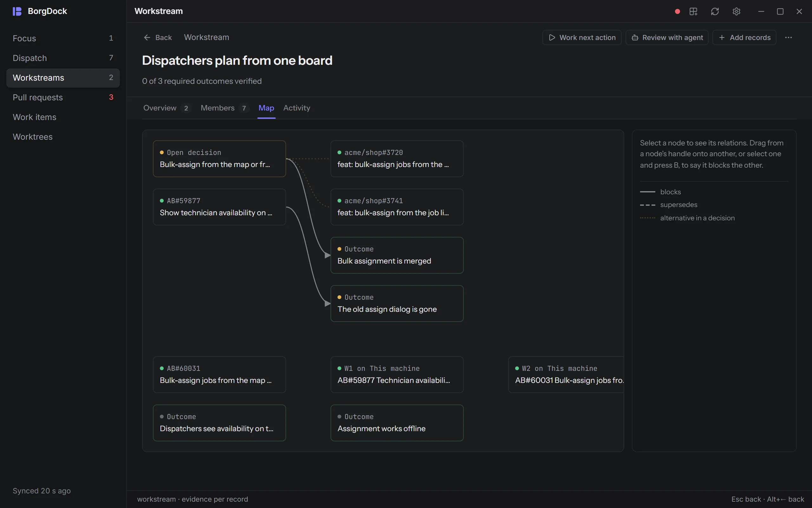This screenshot has height=508, width=812.
Task: Select Workstreams in the sidebar
Action: point(63,78)
